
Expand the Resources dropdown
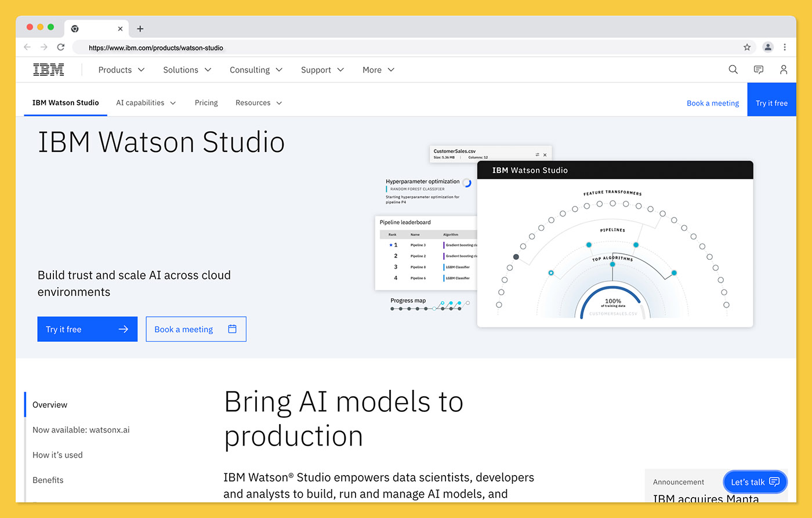point(259,103)
